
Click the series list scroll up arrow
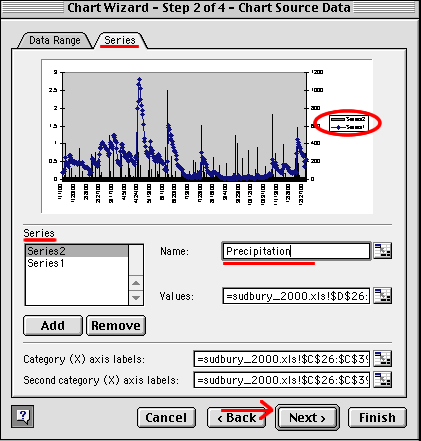coord(136,283)
